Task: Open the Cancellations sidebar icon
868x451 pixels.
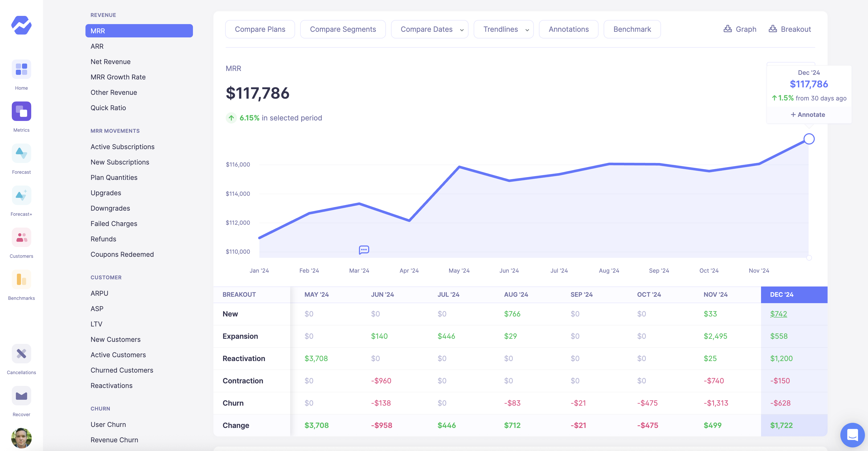Action: coord(21,354)
